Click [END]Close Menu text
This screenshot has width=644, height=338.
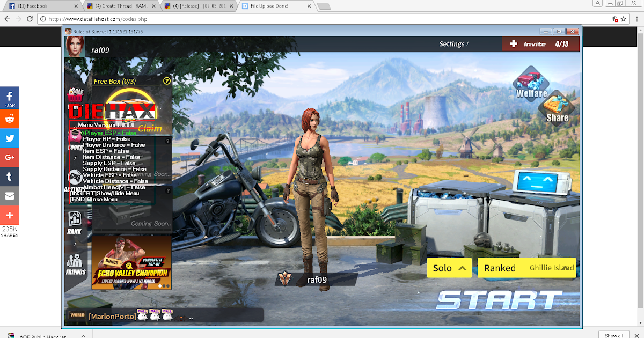tap(94, 199)
